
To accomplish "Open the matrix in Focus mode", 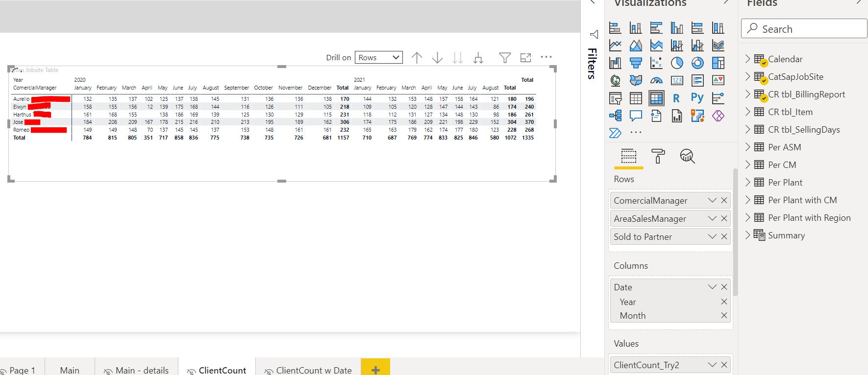I will (x=525, y=58).
